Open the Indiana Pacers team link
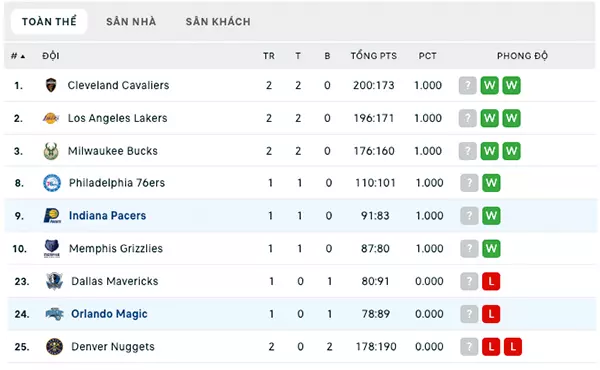The width and height of the screenshot is (600, 370). point(108,216)
